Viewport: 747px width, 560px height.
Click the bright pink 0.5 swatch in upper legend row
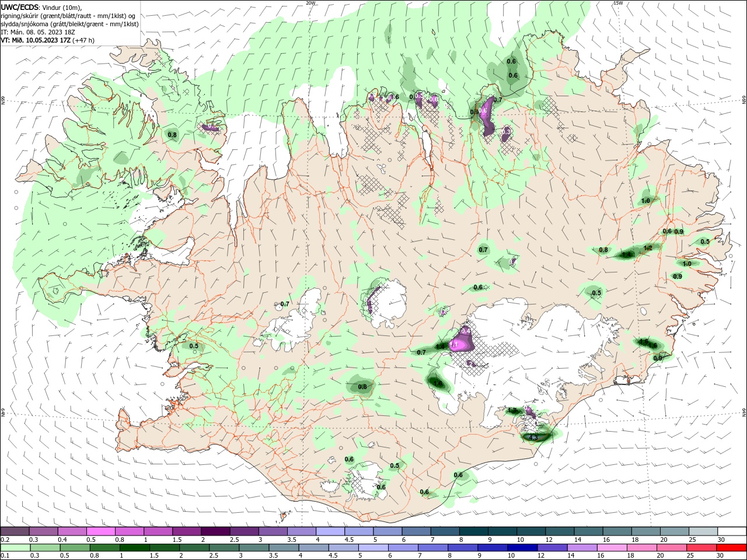pos(101,531)
